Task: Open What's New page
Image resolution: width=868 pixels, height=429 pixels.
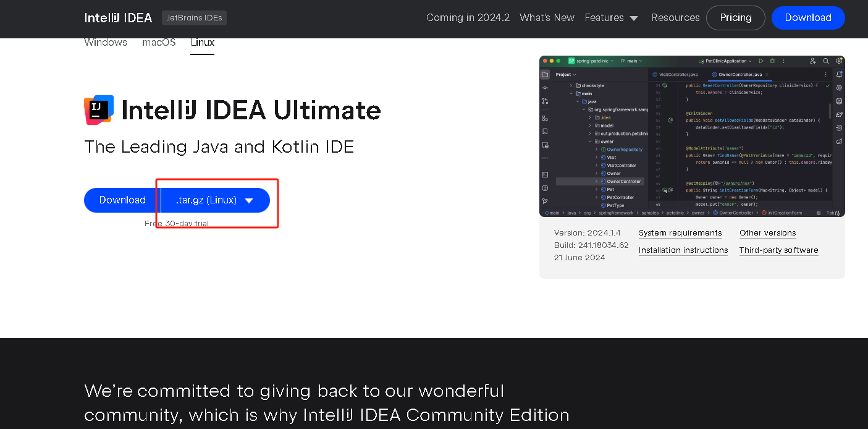Action: (547, 18)
